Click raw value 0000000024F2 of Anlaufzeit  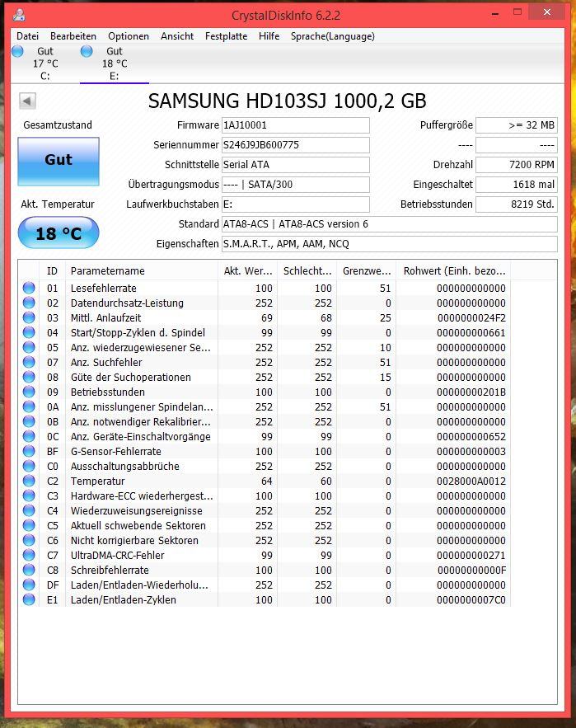coord(471,318)
